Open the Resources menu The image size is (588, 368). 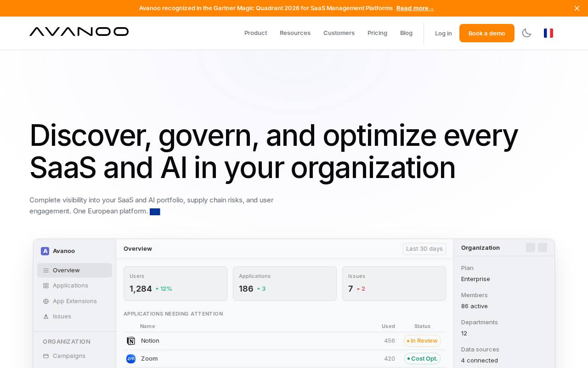pyautogui.click(x=295, y=33)
